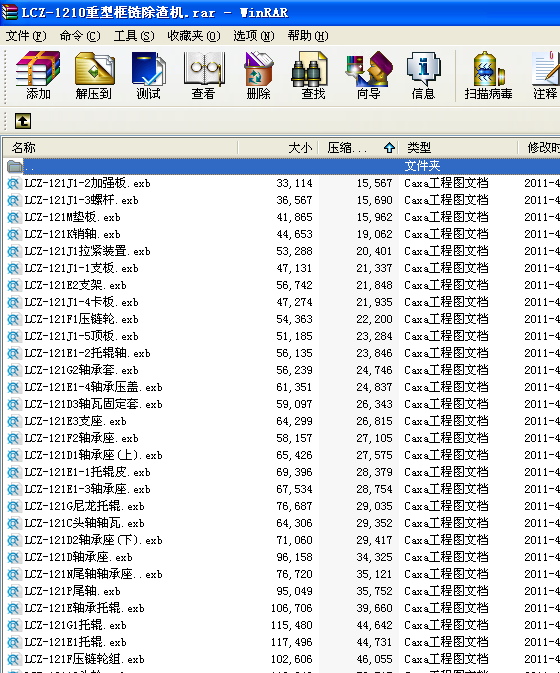The image size is (560, 673).
Task: Select file LCZ-121D2轴承座(下).exb
Action: (93, 540)
